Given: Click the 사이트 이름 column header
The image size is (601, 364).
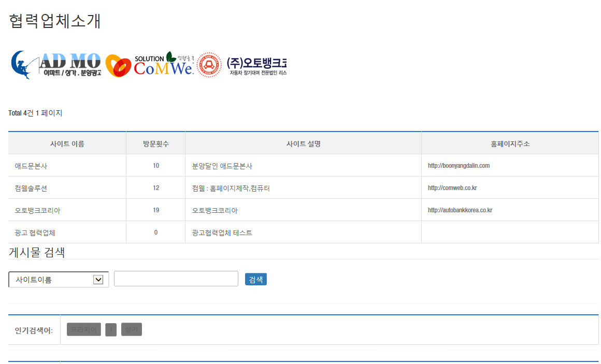Looking at the screenshot, I should coord(67,144).
